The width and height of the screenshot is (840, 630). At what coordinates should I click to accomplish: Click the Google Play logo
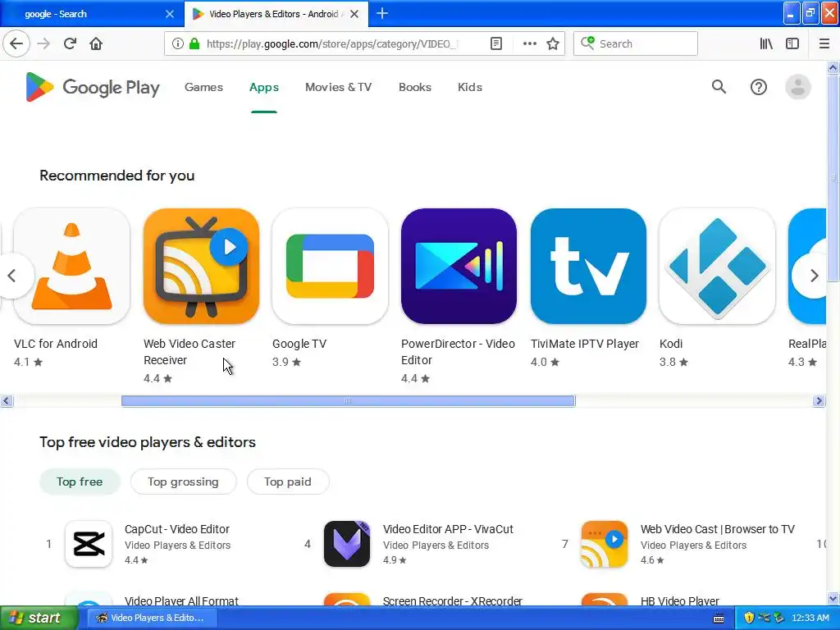point(93,87)
